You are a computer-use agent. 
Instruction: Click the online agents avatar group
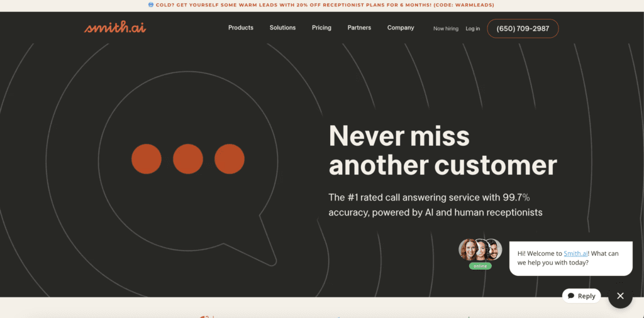tap(480, 249)
